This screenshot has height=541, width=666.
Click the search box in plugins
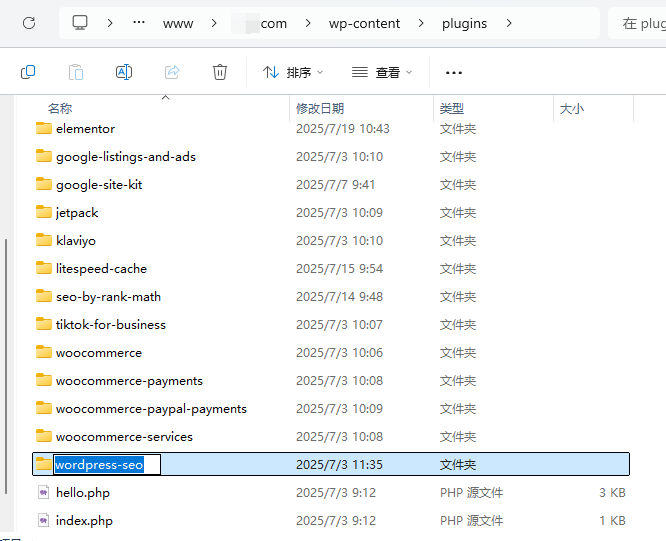637,23
